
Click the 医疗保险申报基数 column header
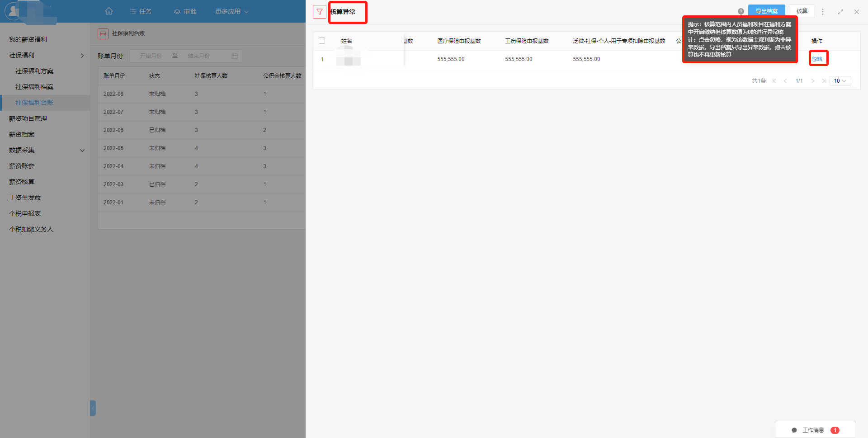[459, 41]
